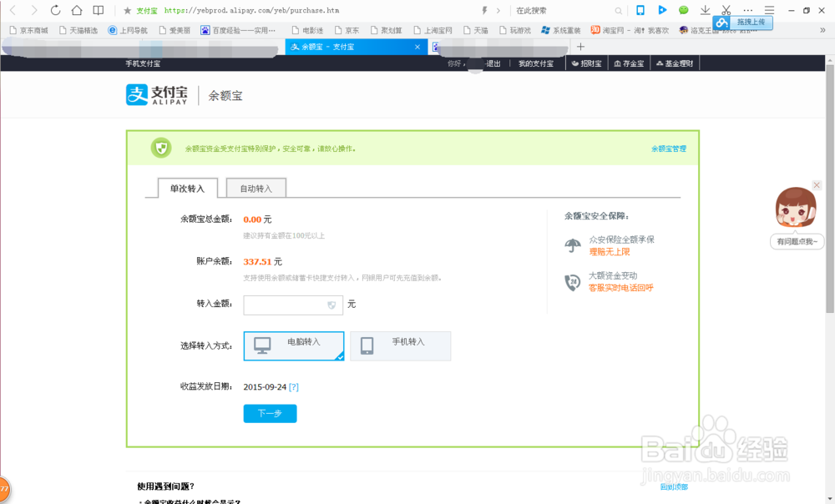Open the 京东商城 bookmark
Screen dimensions: 835x504
(28, 30)
